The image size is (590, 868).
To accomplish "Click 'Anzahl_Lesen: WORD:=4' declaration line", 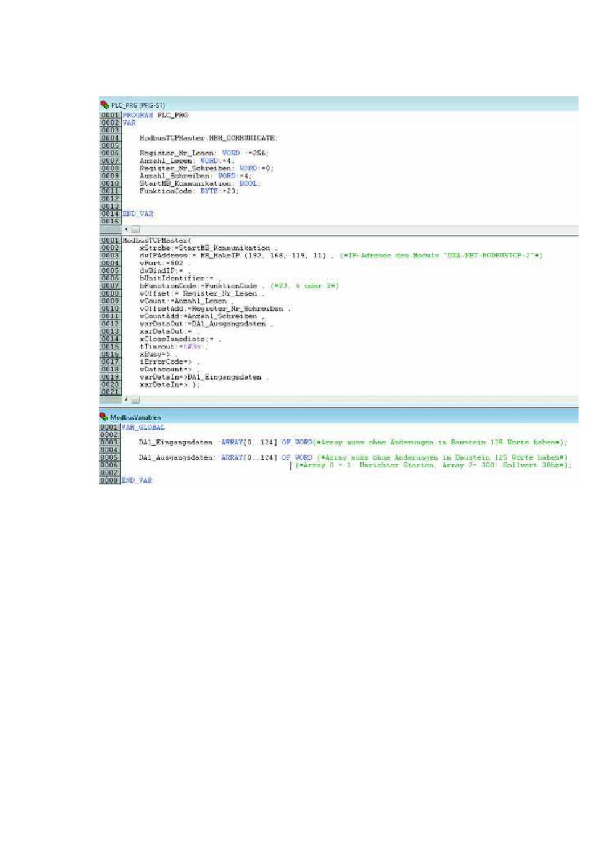I will 187,161.
